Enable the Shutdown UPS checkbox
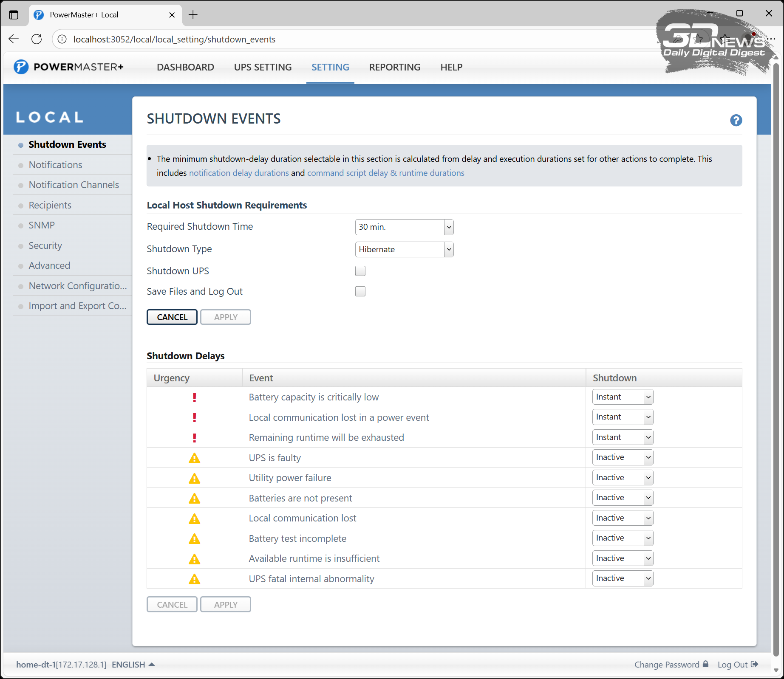The image size is (784, 679). 360,271
